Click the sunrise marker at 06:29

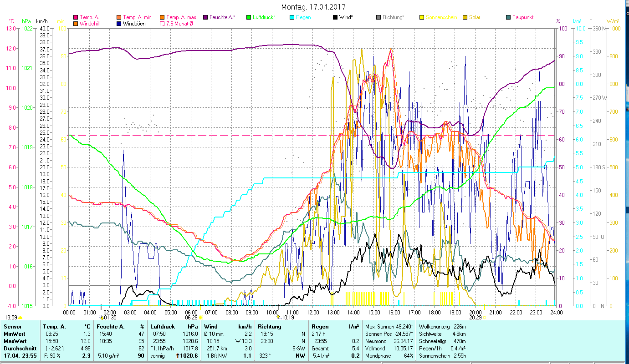coord(200,318)
